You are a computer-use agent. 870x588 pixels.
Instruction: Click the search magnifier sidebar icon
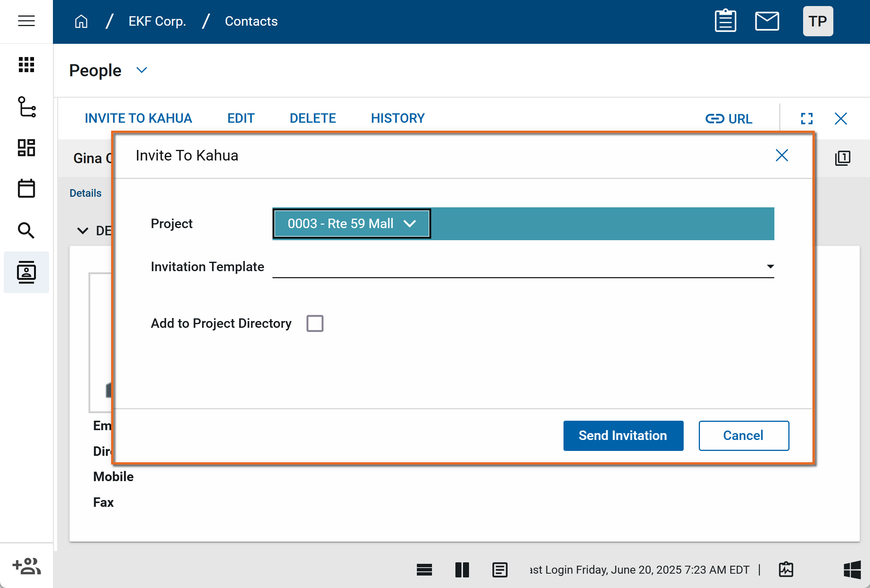26,230
